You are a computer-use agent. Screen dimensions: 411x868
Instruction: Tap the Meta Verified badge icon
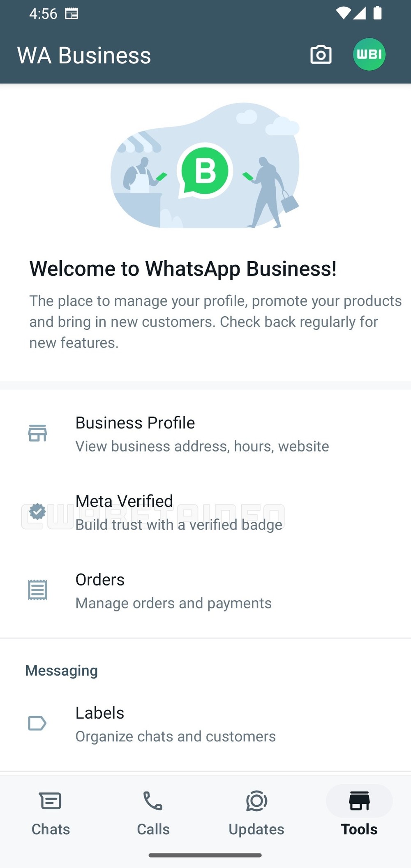[37, 512]
